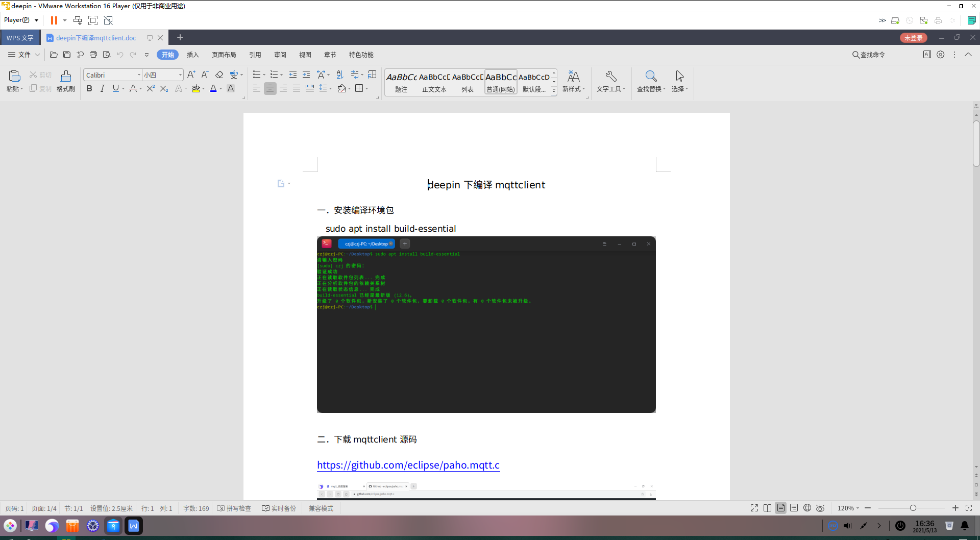Select the Format Painter (格式刷) tool
Screen dimensions: 980x540
(66, 81)
